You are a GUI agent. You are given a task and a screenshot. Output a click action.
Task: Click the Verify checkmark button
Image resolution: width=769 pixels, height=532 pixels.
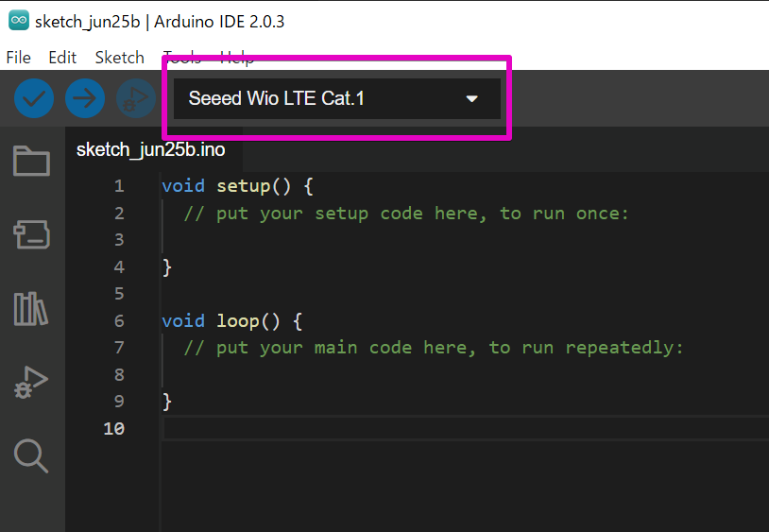point(34,98)
